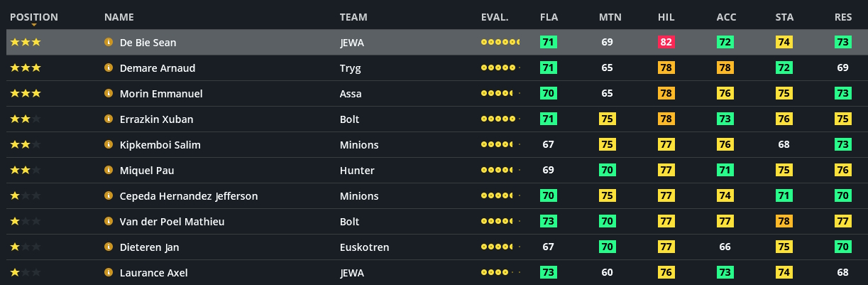Sort list by TEAM column header
The image size is (868, 285).
(x=353, y=17)
